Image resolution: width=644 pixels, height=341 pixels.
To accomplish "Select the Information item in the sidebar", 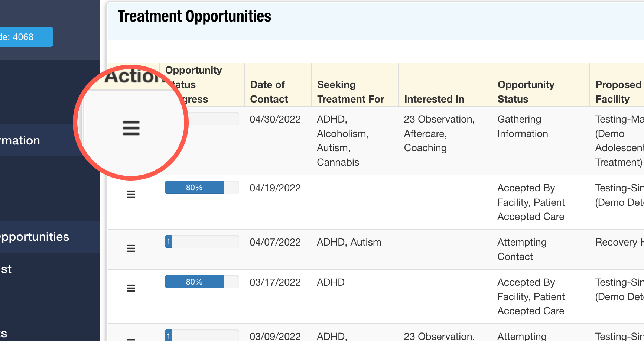I will pos(20,140).
